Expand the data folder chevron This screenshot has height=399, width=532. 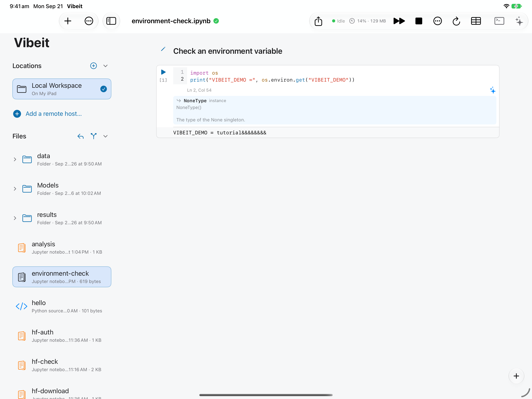[15, 159]
